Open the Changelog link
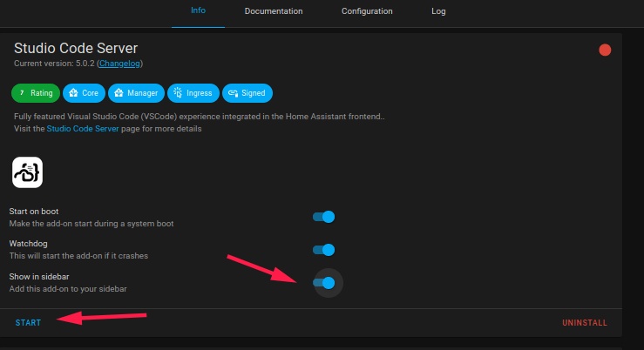The image size is (644, 350). point(119,64)
